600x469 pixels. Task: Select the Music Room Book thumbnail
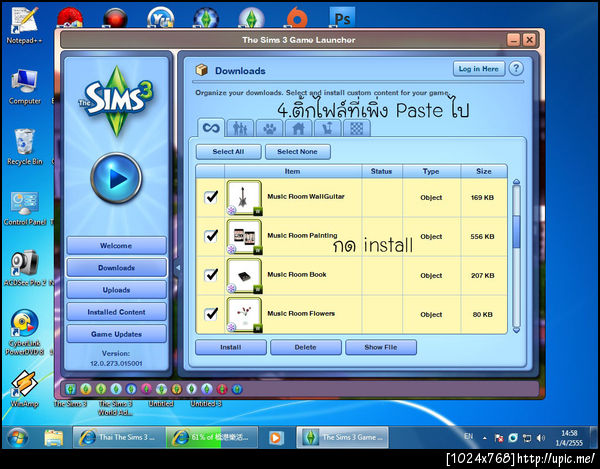(x=245, y=276)
